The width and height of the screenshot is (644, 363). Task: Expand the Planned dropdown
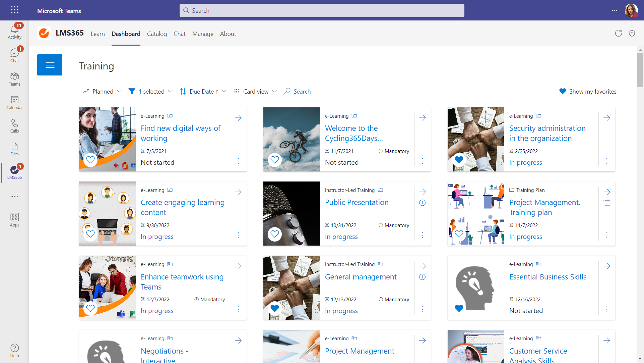pos(102,91)
